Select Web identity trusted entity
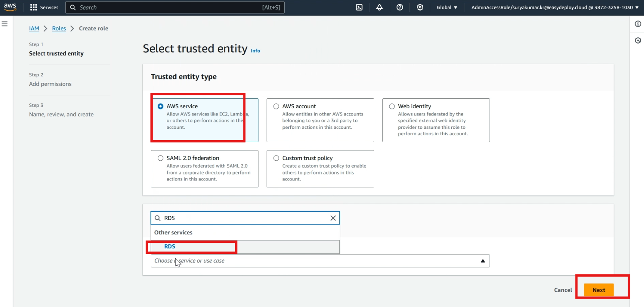 coord(436,120)
